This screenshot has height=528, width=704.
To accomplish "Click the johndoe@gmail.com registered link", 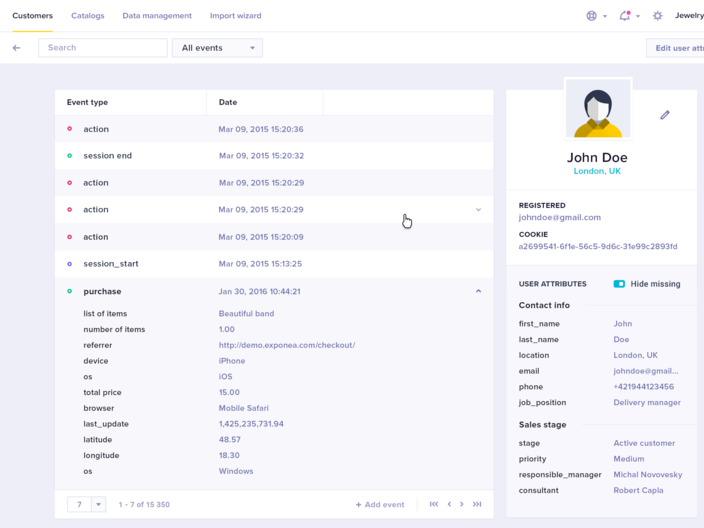I will [x=559, y=217].
